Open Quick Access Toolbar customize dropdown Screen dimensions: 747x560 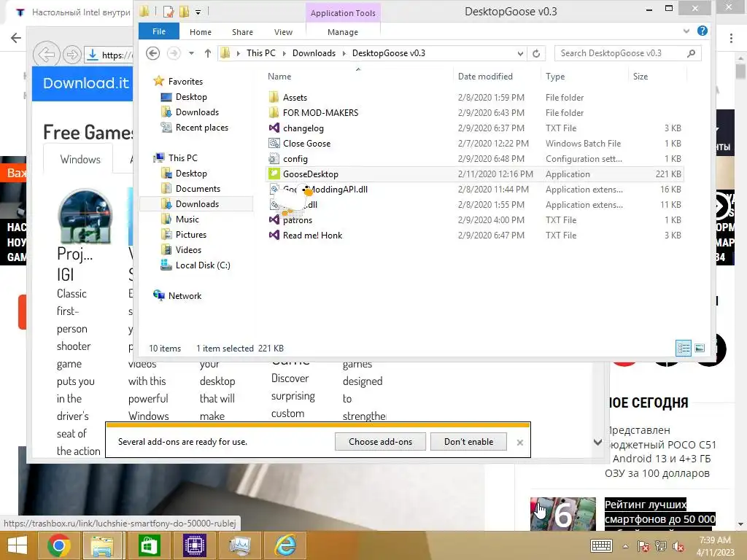coord(198,12)
